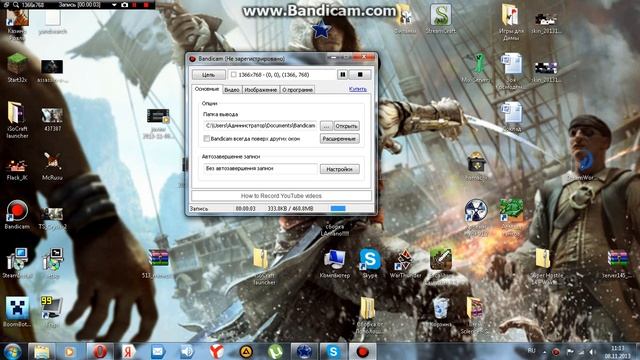Open uTorrent from the taskbar

(x=275, y=351)
